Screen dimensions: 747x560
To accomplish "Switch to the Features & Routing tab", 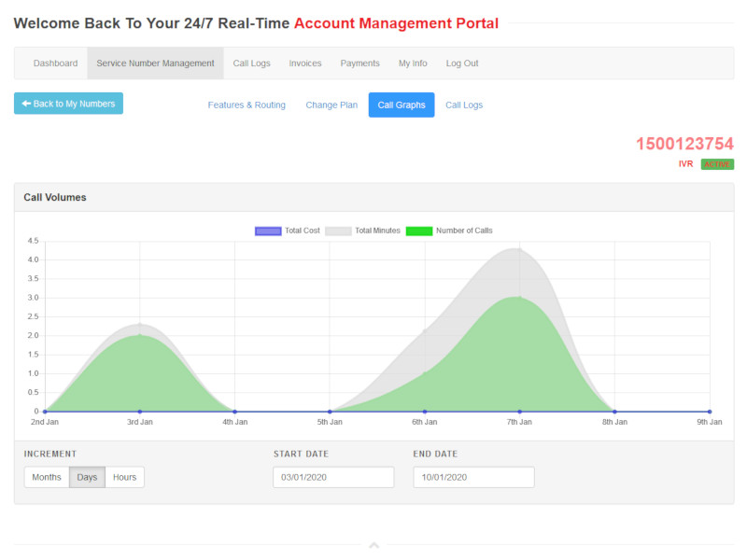I will tap(247, 105).
